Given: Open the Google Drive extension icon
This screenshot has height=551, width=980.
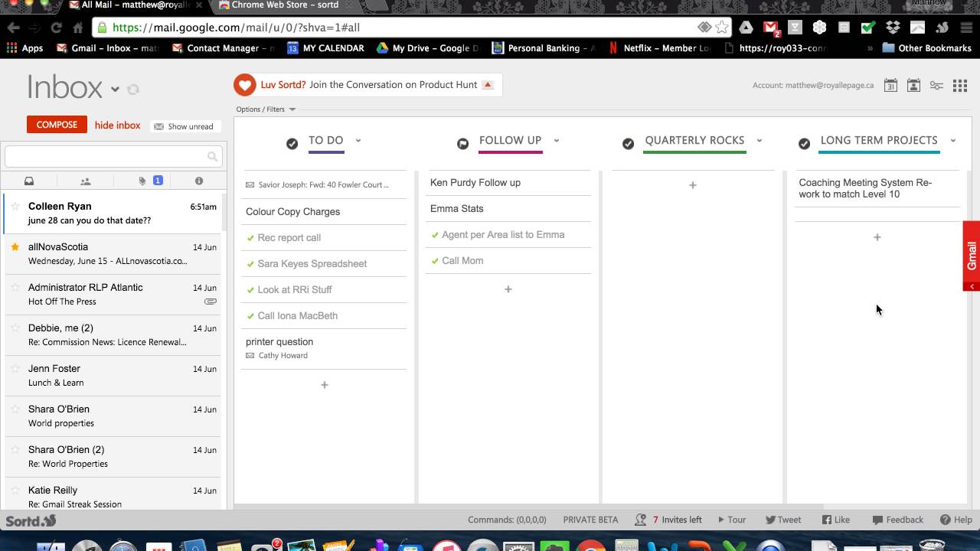Looking at the screenshot, I should [x=745, y=28].
